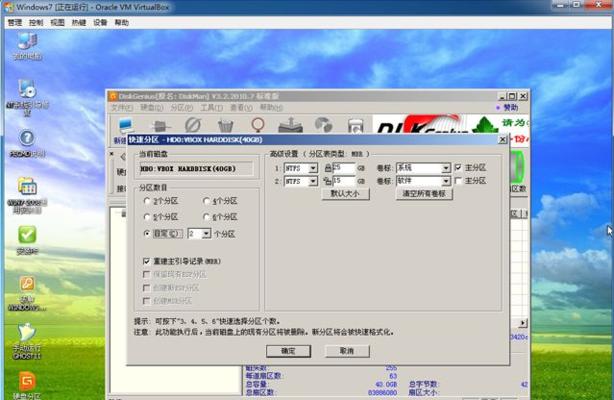
Task: Uncheck 主分区 for partition 1
Action: [458, 168]
